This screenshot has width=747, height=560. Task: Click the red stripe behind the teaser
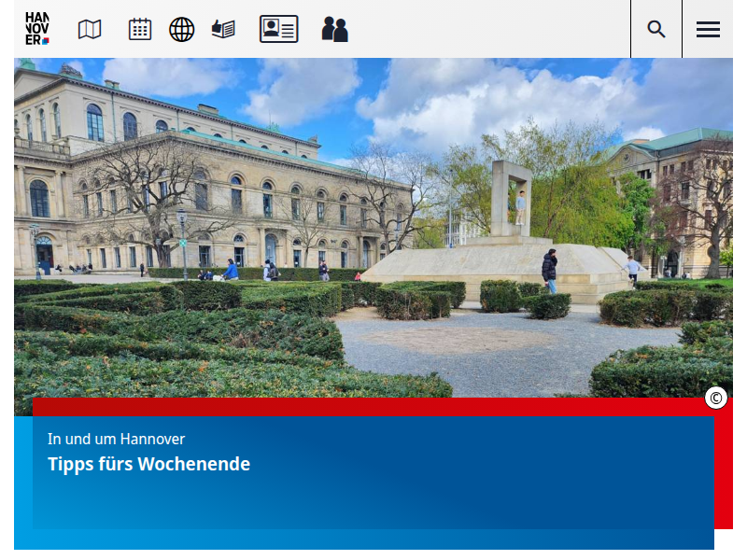[x=724, y=467]
